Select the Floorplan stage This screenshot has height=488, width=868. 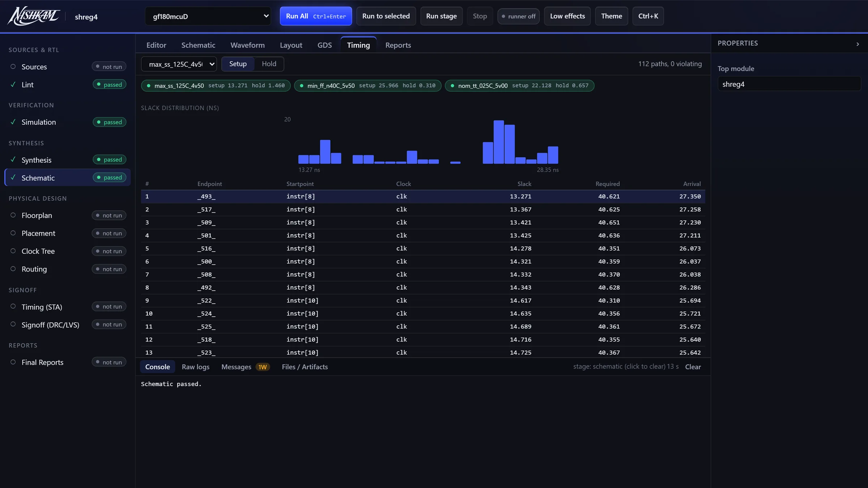click(x=68, y=215)
